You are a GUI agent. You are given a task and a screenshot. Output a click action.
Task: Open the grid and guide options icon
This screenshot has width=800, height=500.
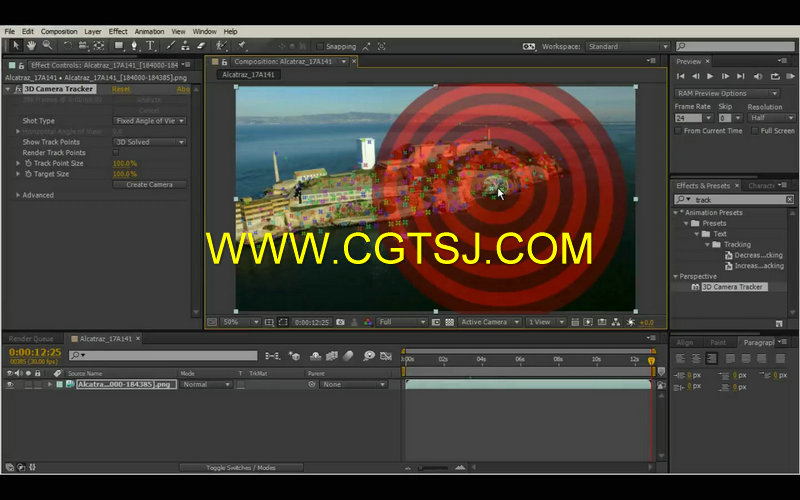click(x=269, y=322)
